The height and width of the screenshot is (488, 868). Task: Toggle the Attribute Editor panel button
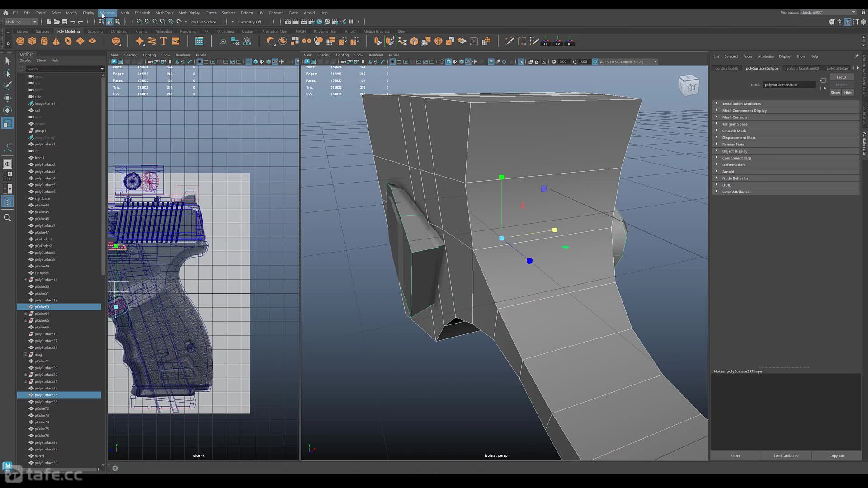pos(848,22)
